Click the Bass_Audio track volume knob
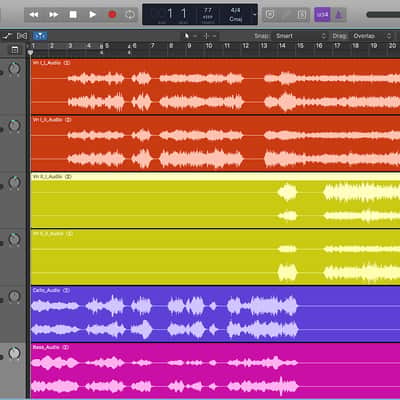Image resolution: width=400 pixels, height=400 pixels. tap(14, 353)
